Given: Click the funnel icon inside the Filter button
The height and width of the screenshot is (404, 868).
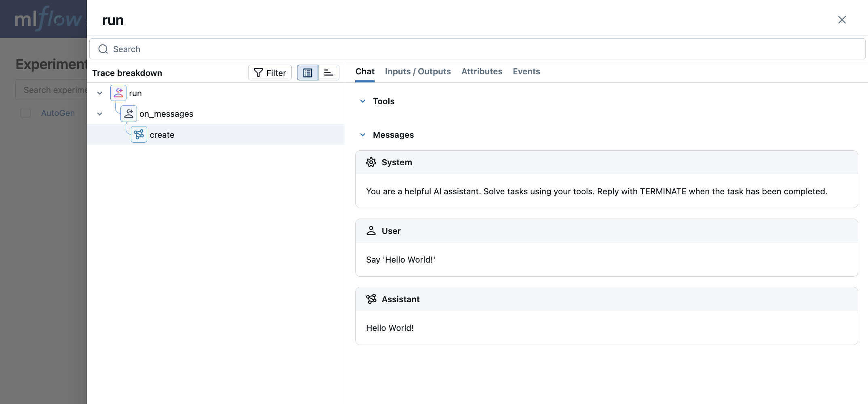Looking at the screenshot, I should pyautogui.click(x=258, y=73).
